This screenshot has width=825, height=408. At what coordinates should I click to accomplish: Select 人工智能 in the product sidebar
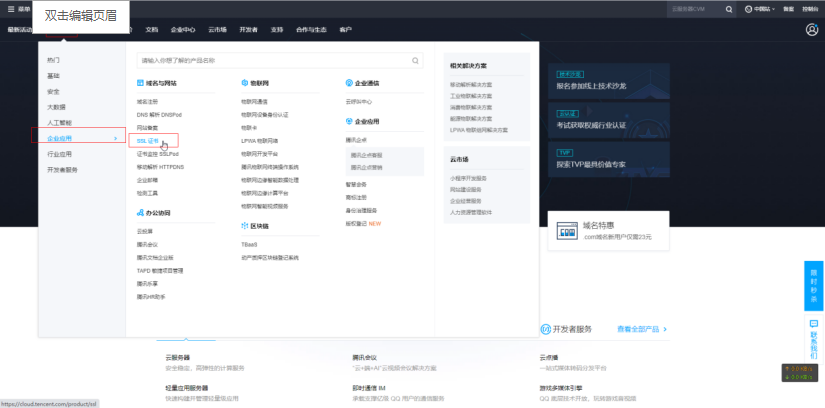(59, 123)
